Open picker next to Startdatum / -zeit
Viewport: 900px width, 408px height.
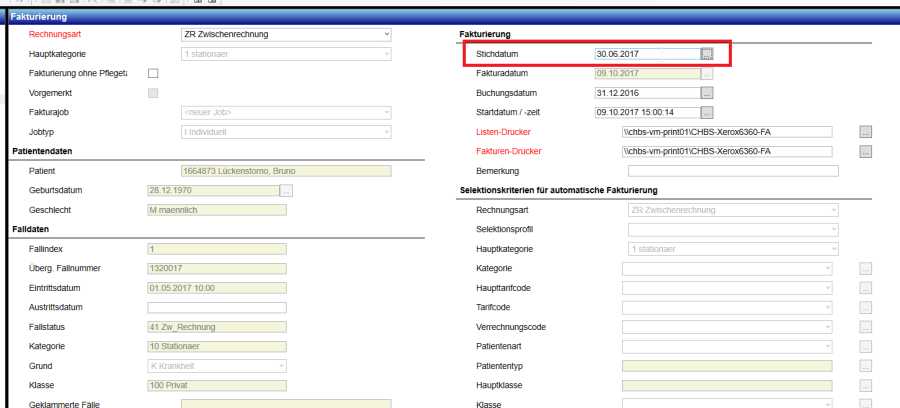pyautogui.click(x=706, y=112)
